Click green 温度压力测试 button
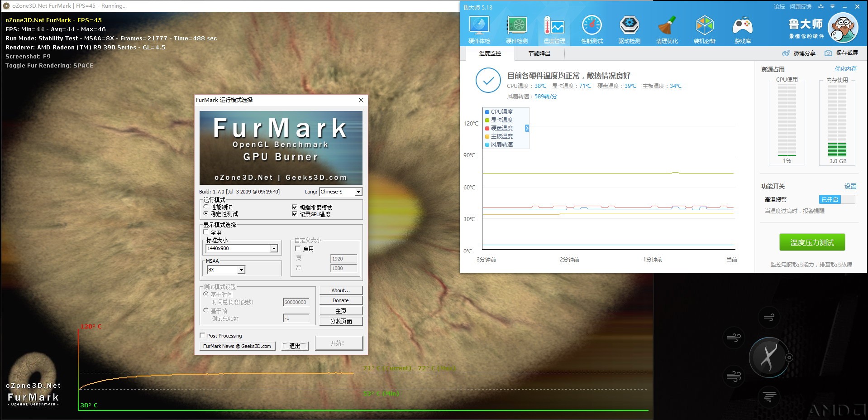868x420 pixels. (812, 242)
